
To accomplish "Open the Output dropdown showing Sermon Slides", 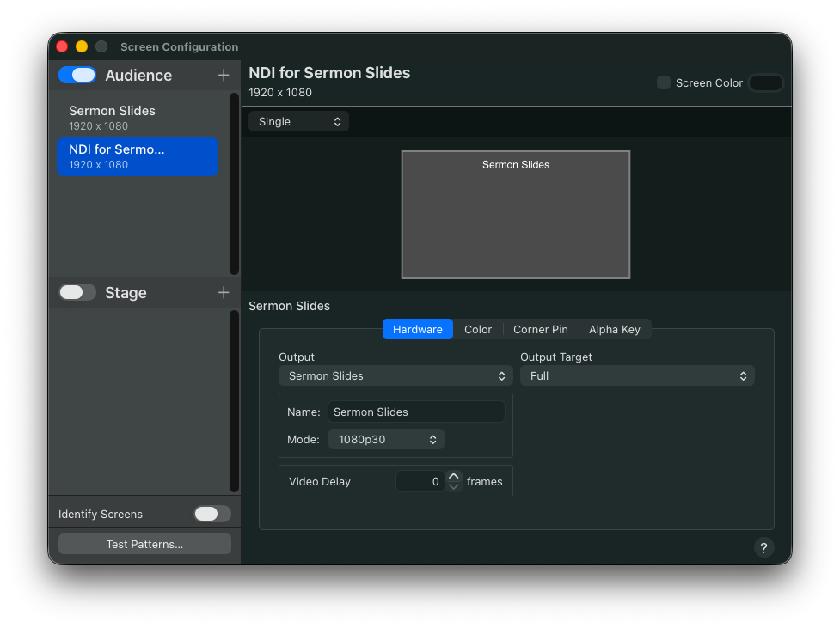I will point(395,375).
